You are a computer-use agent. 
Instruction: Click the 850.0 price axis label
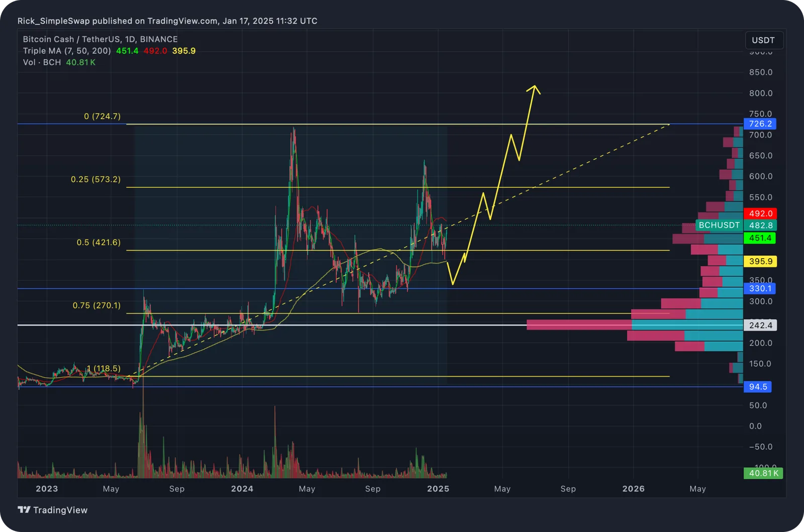761,72
